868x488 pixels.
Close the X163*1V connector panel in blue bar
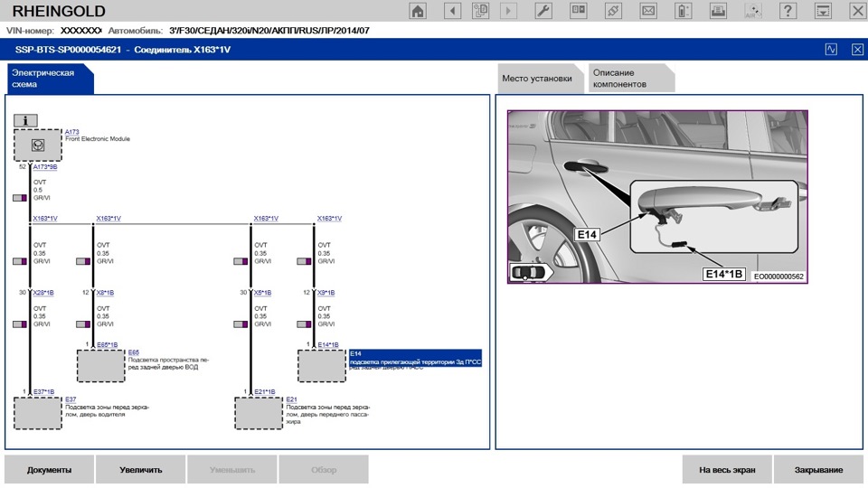coord(857,49)
